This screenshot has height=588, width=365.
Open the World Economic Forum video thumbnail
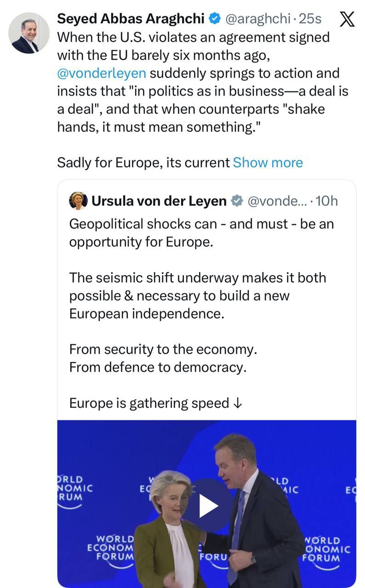click(206, 504)
